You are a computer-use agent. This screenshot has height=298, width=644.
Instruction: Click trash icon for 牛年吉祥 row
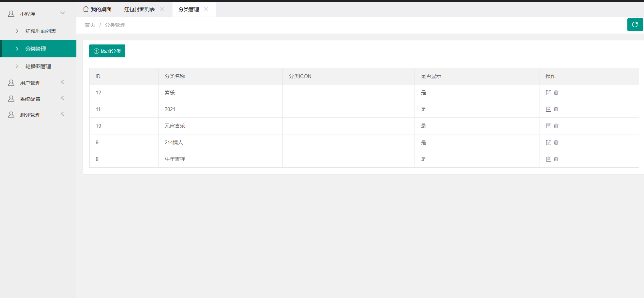click(556, 159)
